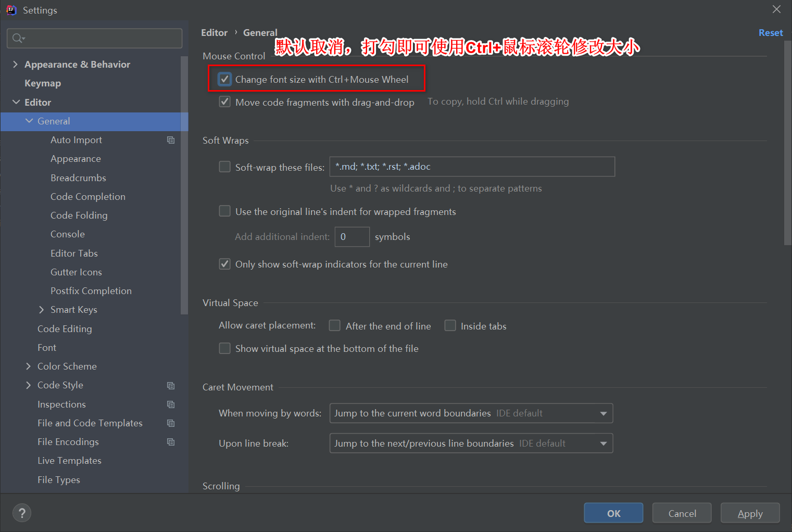Image resolution: width=792 pixels, height=532 pixels.
Task: Disable Change font size with Ctrl+Mouse Wheel
Action: click(224, 79)
